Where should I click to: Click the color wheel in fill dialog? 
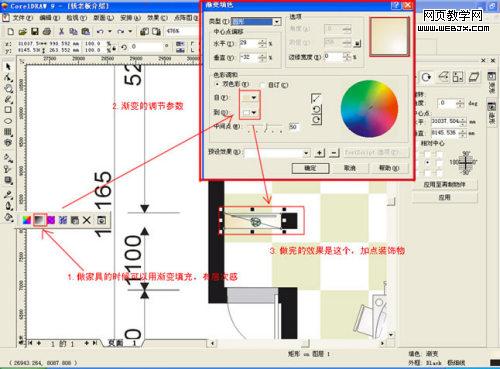point(369,109)
